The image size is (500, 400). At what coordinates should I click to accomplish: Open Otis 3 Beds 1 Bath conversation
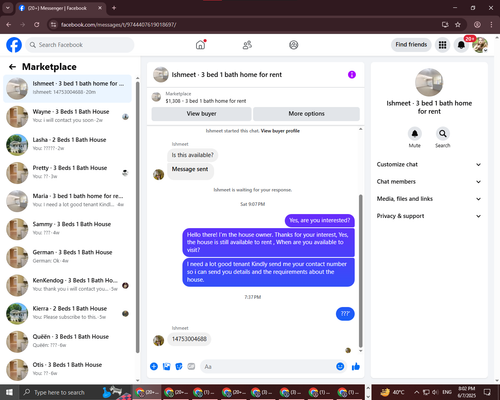[x=67, y=369]
